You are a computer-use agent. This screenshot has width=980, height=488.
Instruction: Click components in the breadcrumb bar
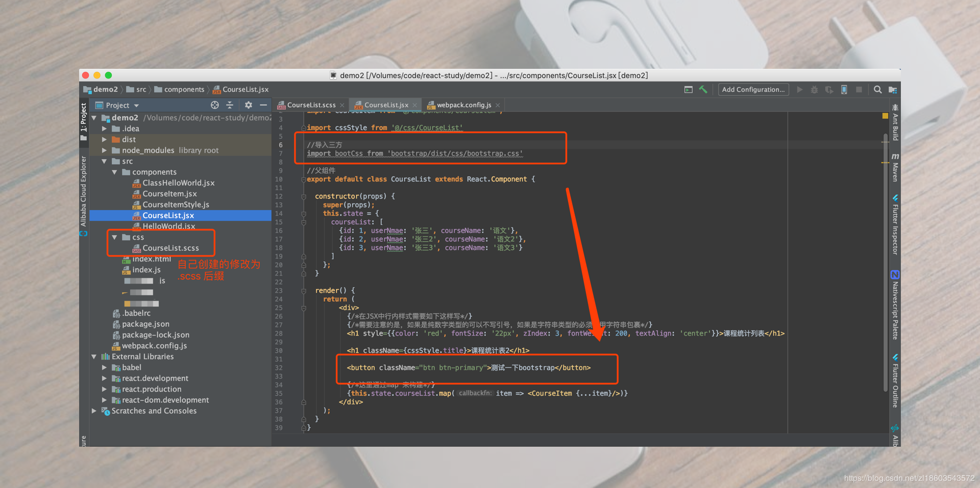coord(179,90)
